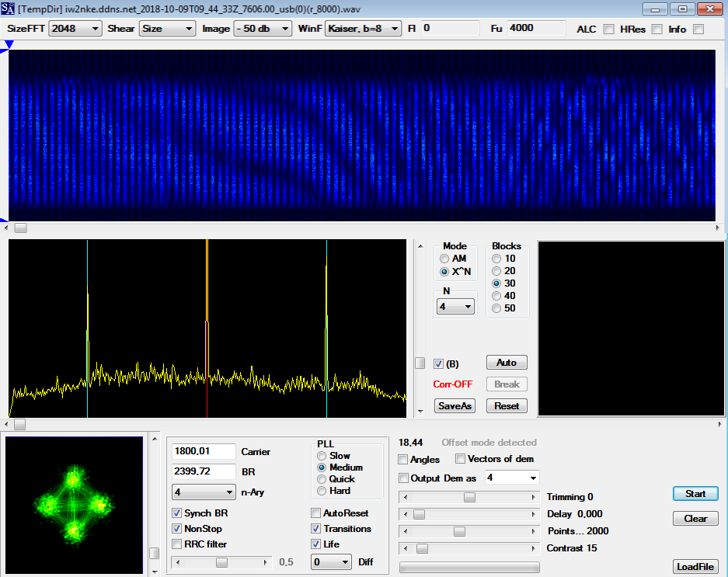Enable the ALC checkbox
The image size is (728, 577).
pos(609,29)
